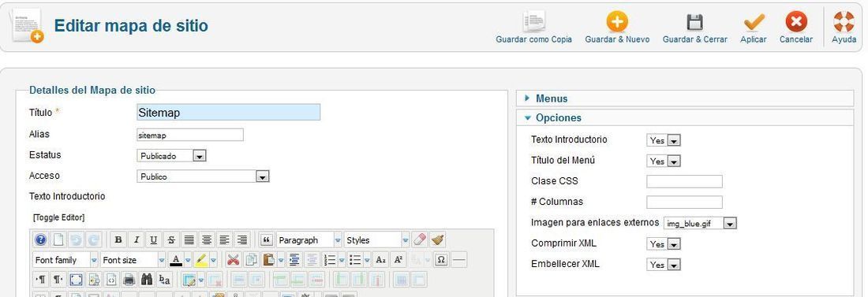Image resolution: width=868 pixels, height=297 pixels.
Task: Open the Título del Menú Yes dropdown
Action: point(663,161)
